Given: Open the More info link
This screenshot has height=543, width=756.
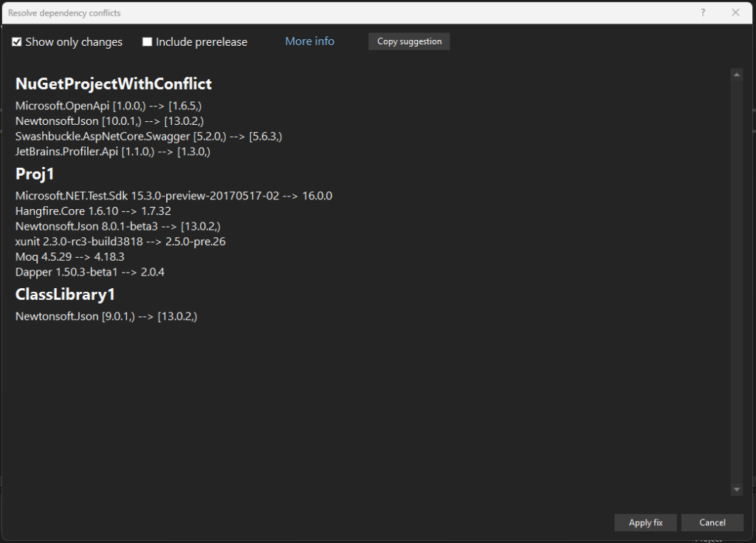Looking at the screenshot, I should pos(309,41).
